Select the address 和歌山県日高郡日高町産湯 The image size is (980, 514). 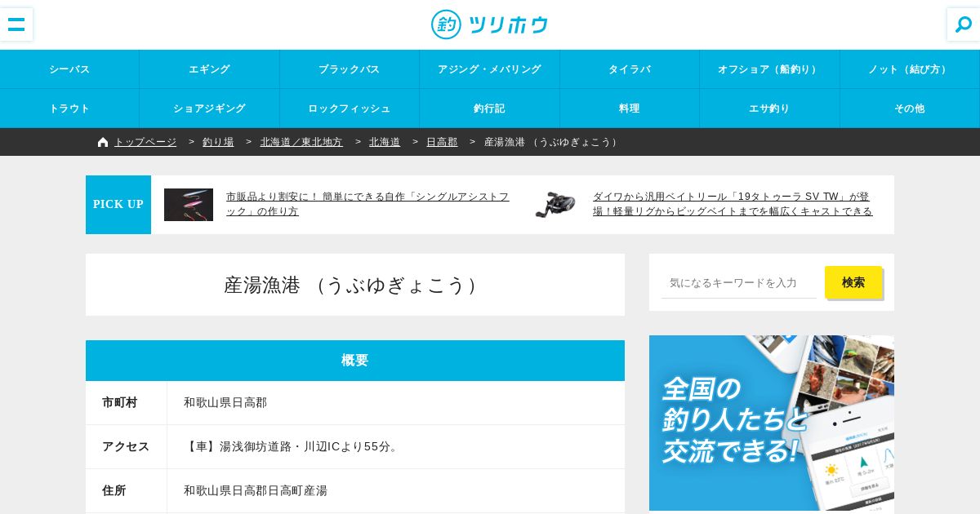click(x=256, y=491)
